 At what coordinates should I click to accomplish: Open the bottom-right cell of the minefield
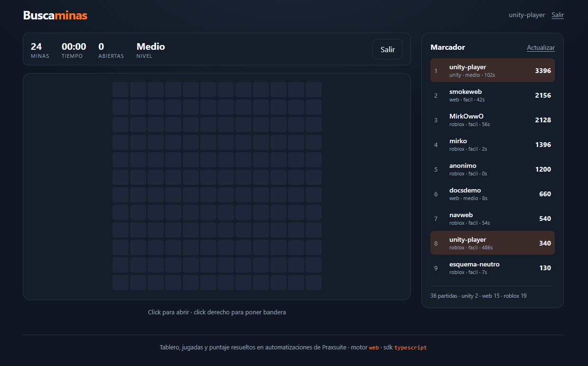pos(314,283)
